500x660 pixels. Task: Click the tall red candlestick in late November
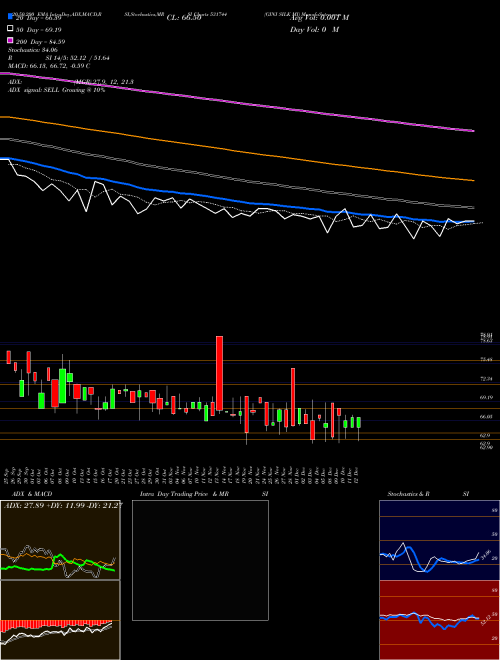tap(293, 397)
